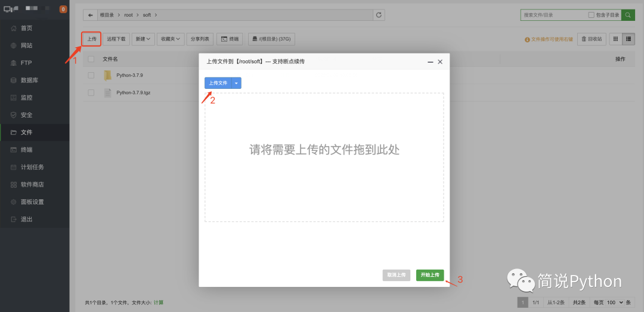Switch to grid icon view

pyautogui.click(x=615, y=39)
